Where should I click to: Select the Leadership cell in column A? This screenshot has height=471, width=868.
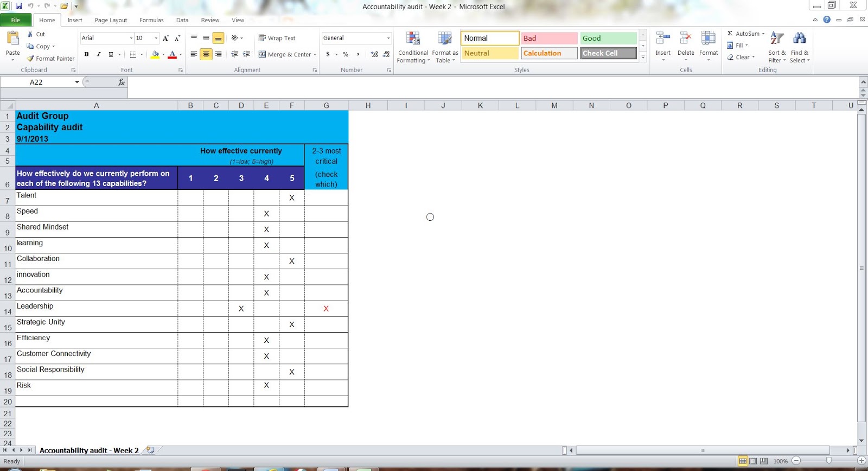[x=97, y=309]
